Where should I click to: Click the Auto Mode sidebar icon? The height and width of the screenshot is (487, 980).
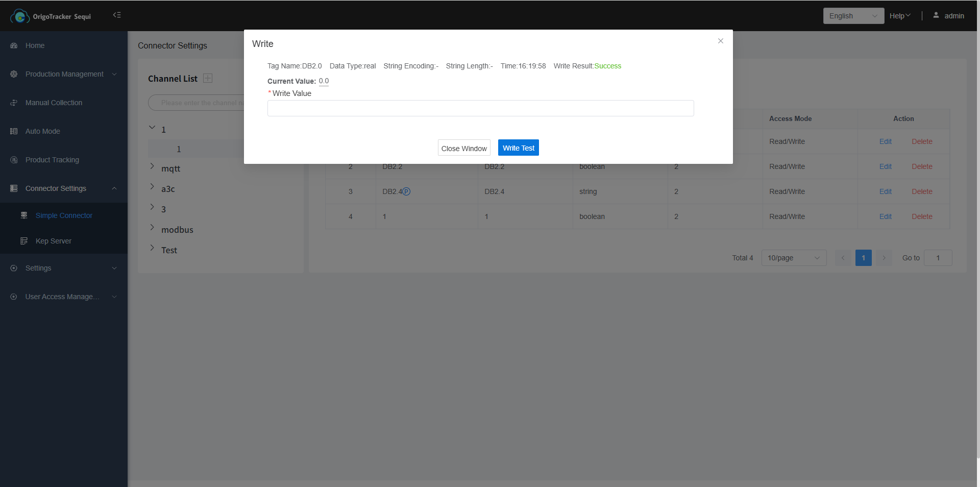(14, 131)
